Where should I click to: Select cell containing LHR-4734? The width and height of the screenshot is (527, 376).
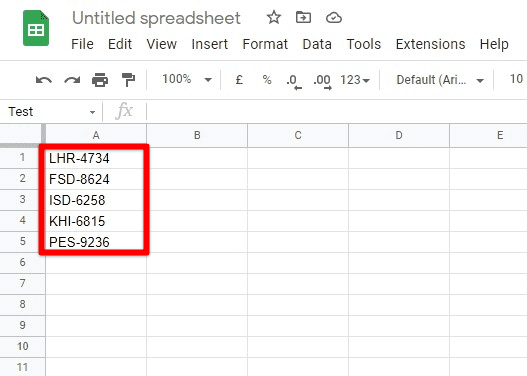pyautogui.click(x=96, y=158)
